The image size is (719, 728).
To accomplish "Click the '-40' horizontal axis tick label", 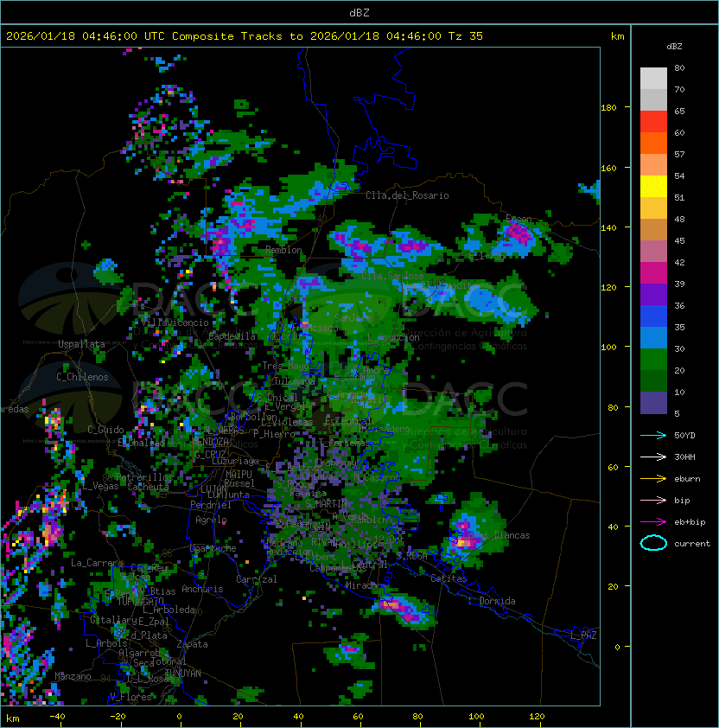I will click(x=57, y=716).
